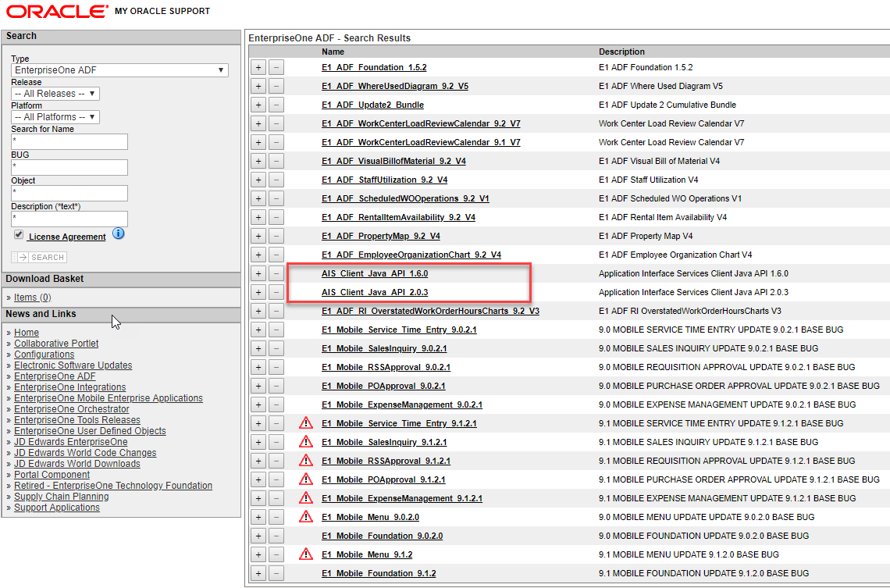Expand the Release dropdown set to All Releases
The image size is (890, 588).
pyautogui.click(x=55, y=93)
